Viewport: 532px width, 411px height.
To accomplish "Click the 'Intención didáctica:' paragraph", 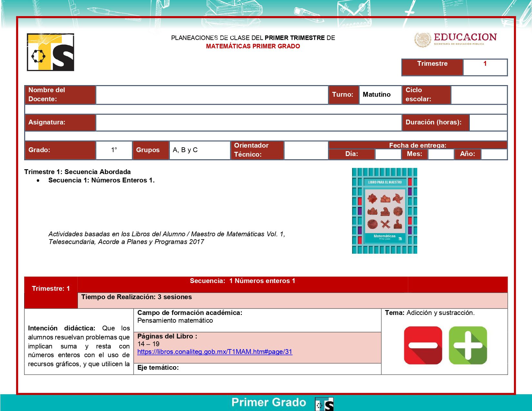I will (79, 346).
